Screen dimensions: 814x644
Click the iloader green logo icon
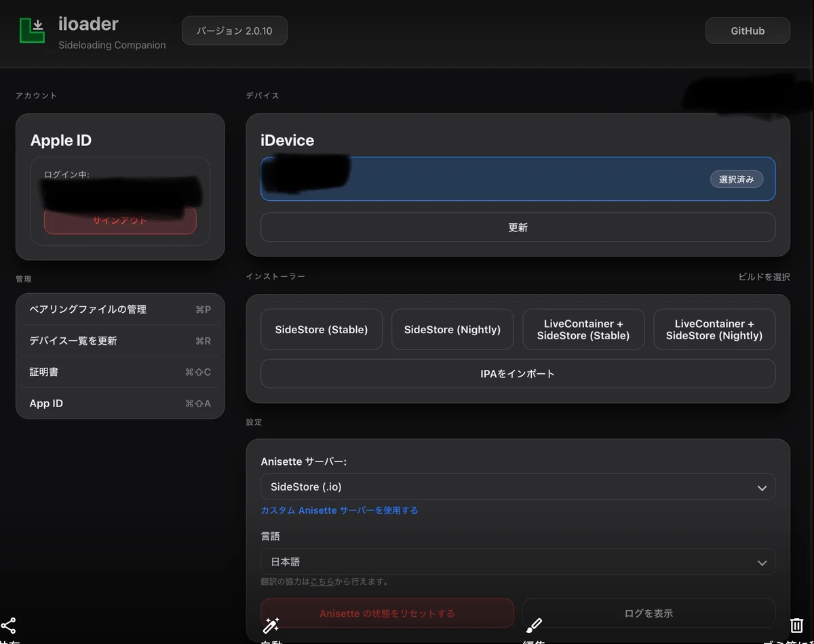click(x=33, y=31)
